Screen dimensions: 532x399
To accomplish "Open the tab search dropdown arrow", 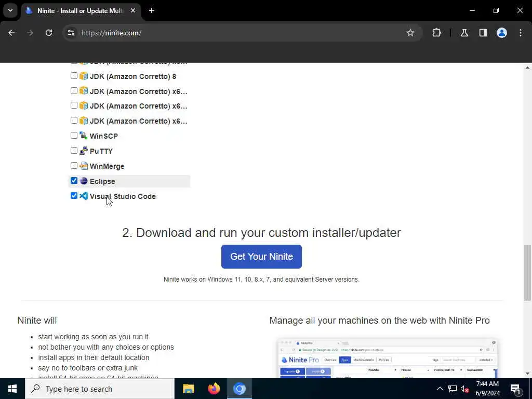I will (10, 10).
